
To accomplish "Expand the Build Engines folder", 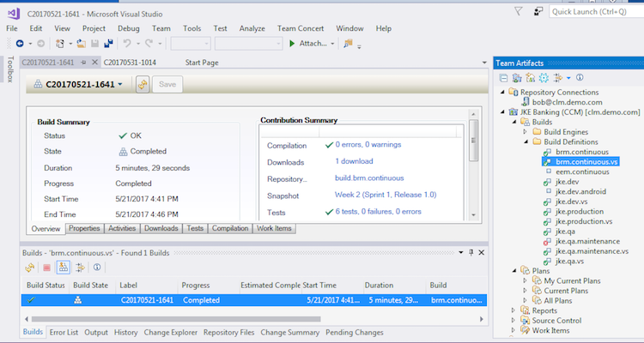I will pyautogui.click(x=525, y=132).
